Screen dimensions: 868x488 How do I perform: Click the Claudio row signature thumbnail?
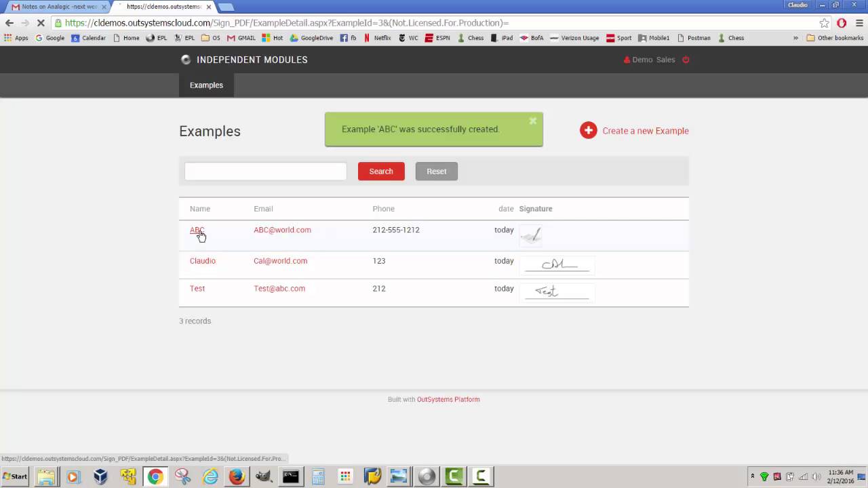point(557,265)
